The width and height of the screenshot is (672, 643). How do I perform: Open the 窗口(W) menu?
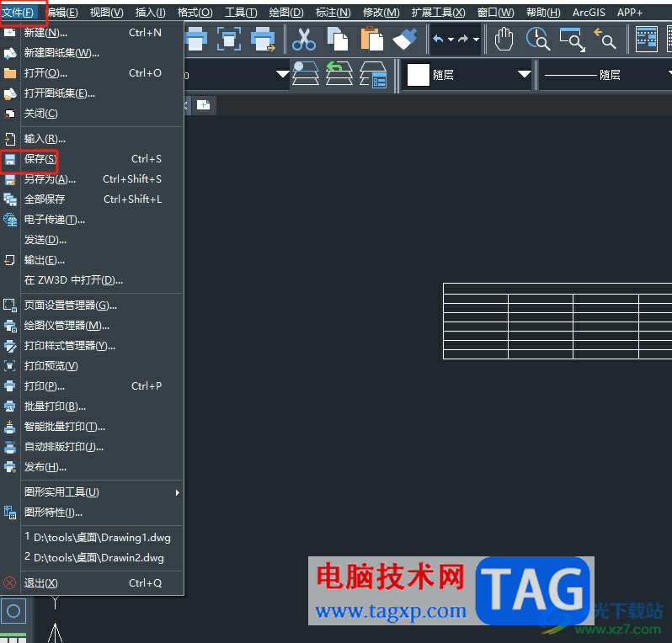(496, 13)
